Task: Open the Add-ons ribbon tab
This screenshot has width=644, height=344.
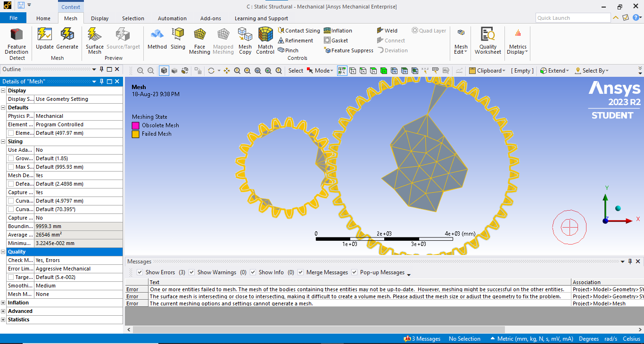Action: [x=211, y=18]
